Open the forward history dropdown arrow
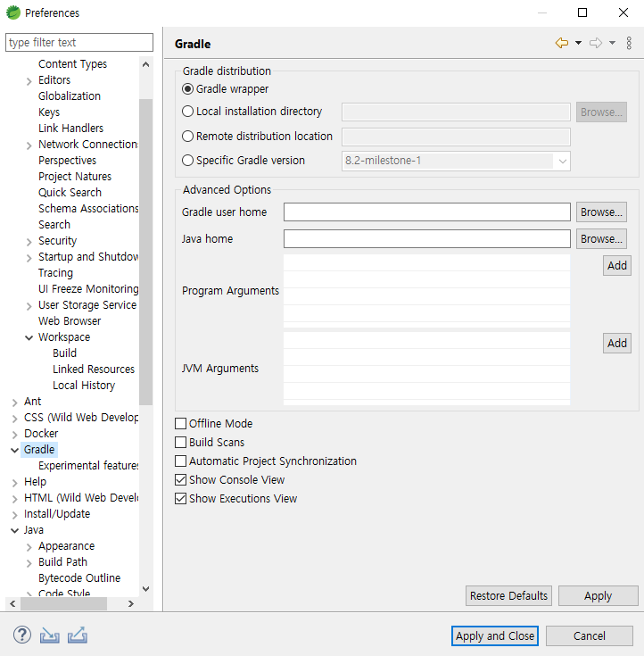The image size is (644, 656). pyautogui.click(x=612, y=43)
